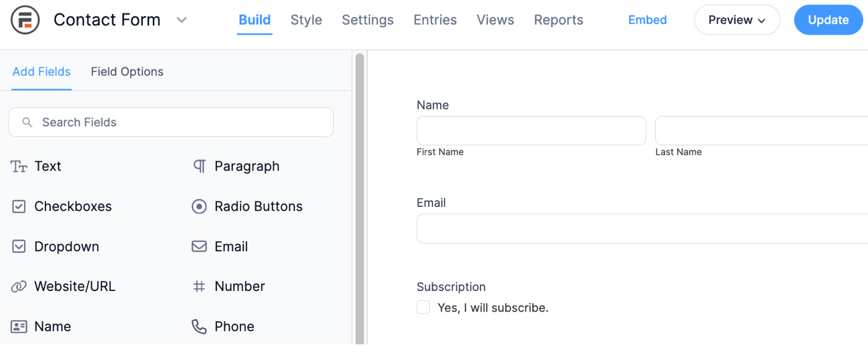Open the Entries tab

click(x=435, y=20)
